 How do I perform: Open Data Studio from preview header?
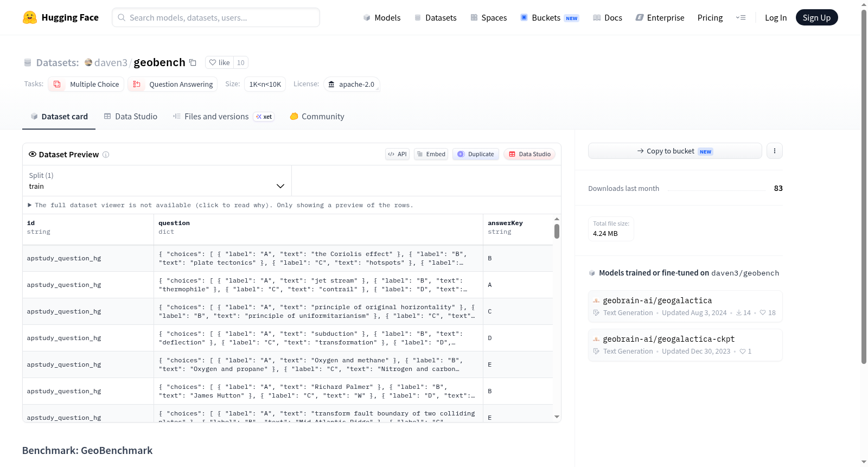[529, 154]
